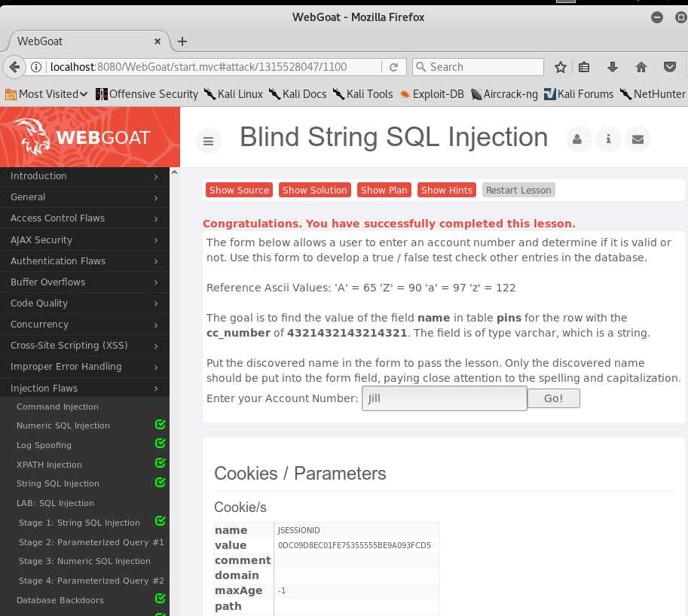This screenshot has width=688, height=616.
Task: Click the Show Source button
Action: [x=239, y=190]
